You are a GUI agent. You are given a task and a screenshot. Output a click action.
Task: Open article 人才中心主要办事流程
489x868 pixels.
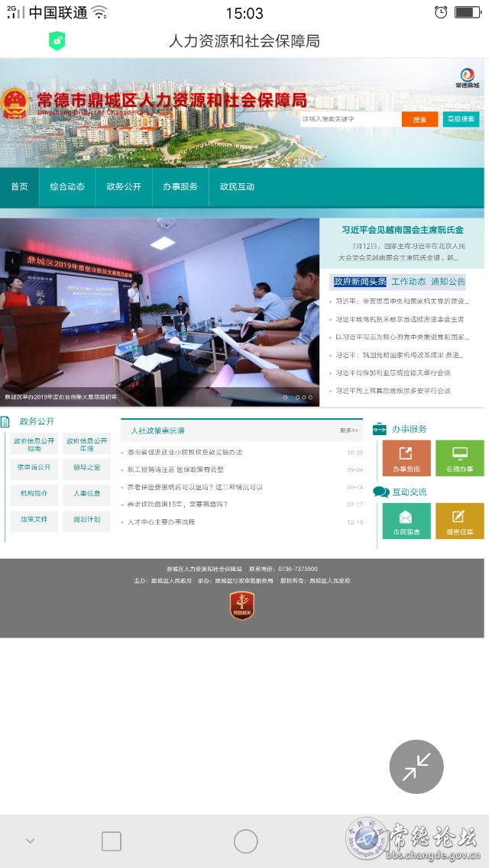pyautogui.click(x=161, y=522)
